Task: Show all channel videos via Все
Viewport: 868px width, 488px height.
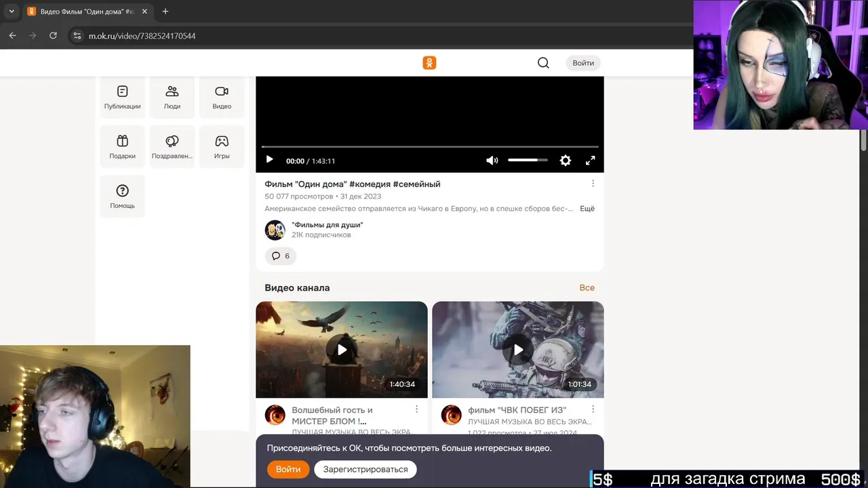Action: tap(587, 287)
